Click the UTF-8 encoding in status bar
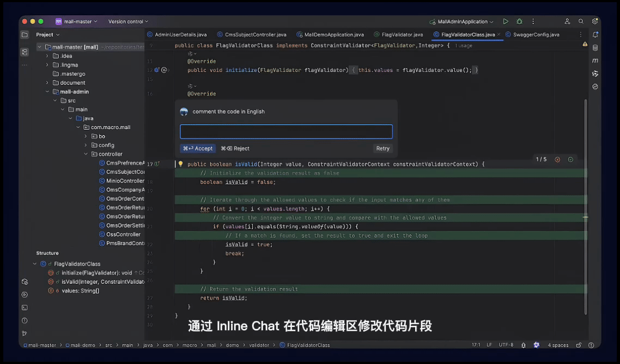This screenshot has height=364, width=620. [x=506, y=345]
